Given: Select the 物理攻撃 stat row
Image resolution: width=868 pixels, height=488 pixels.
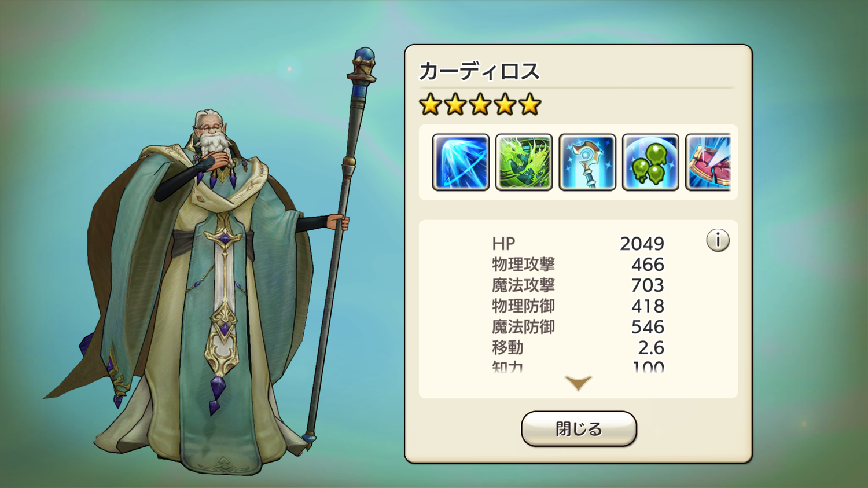Looking at the screenshot, I should (x=578, y=265).
